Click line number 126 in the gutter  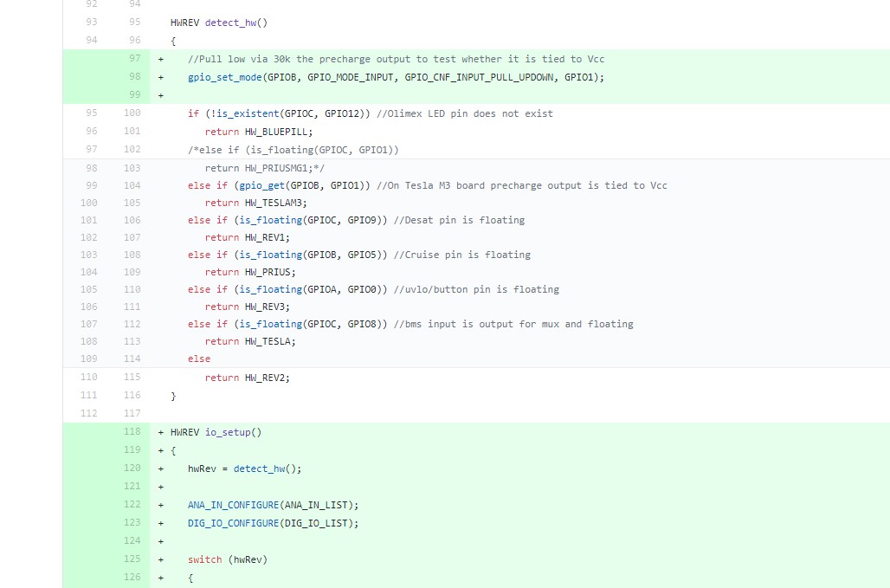point(132,577)
